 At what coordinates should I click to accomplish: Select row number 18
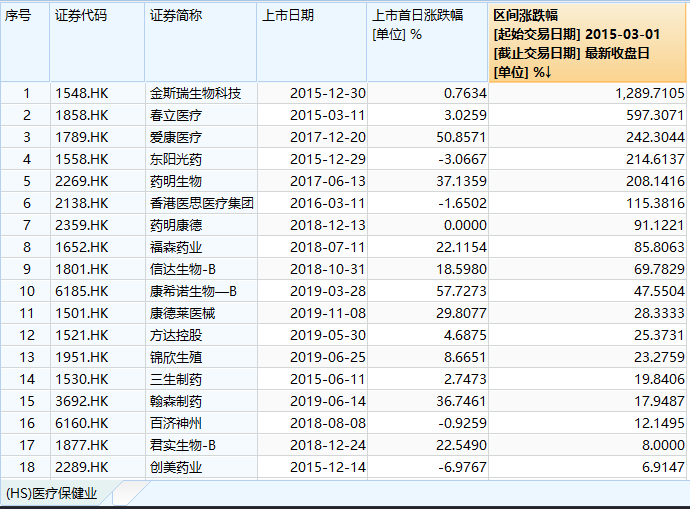[x=27, y=467]
